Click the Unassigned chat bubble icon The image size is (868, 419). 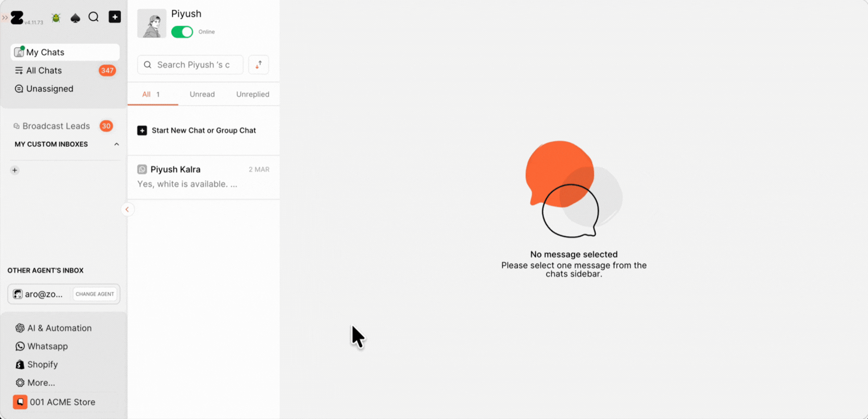tap(19, 89)
